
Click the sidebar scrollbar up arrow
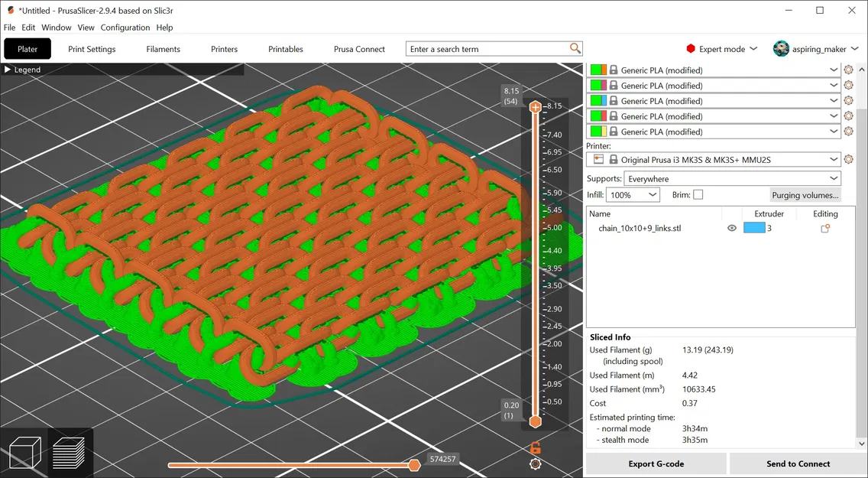tap(861, 70)
